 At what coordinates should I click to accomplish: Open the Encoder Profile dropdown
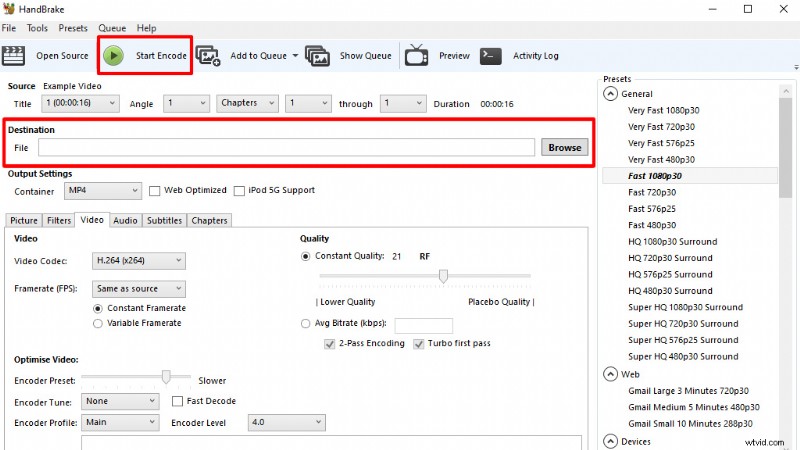point(120,422)
